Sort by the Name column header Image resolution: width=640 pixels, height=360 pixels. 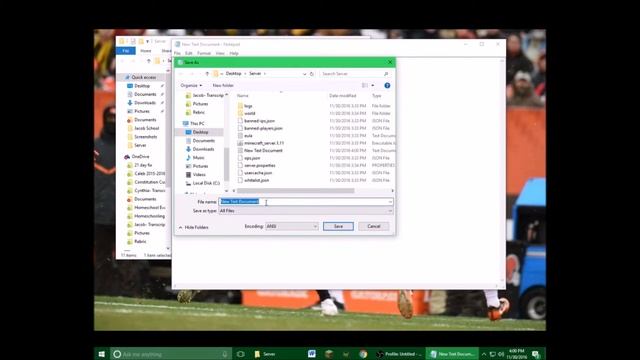pos(242,96)
